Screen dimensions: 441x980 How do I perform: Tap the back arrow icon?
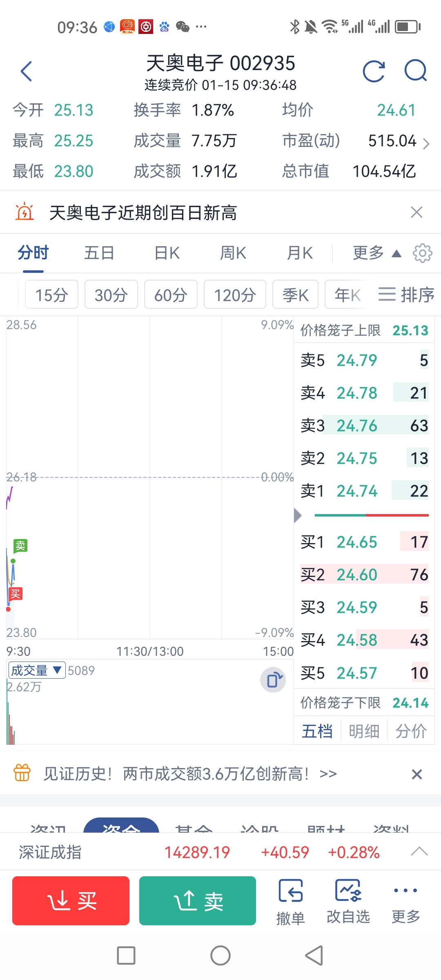pos(27,71)
